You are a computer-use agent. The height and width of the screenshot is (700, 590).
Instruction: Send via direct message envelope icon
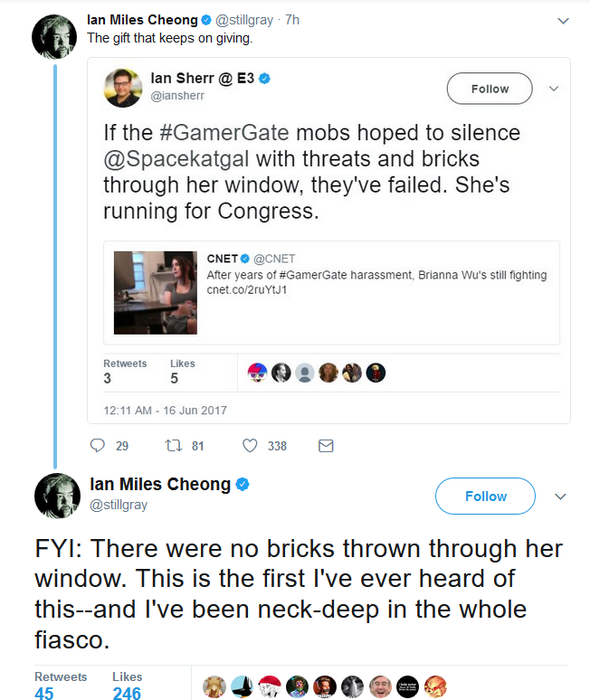[x=326, y=446]
